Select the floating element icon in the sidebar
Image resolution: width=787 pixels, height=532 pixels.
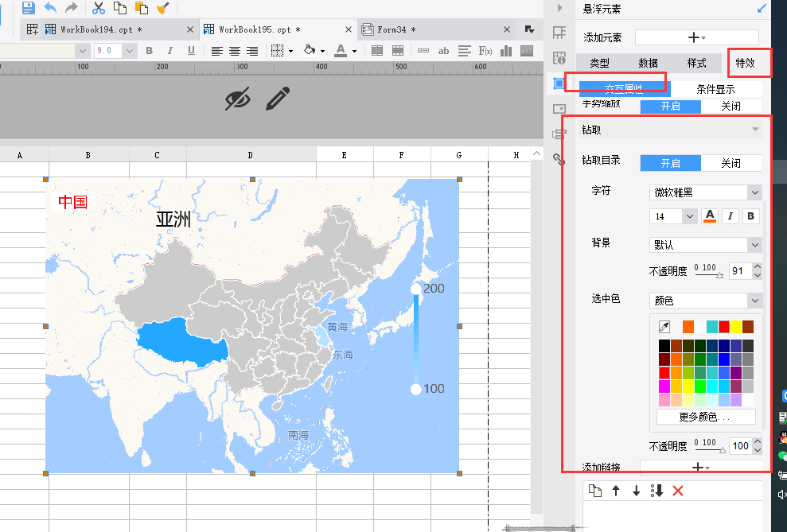558,83
